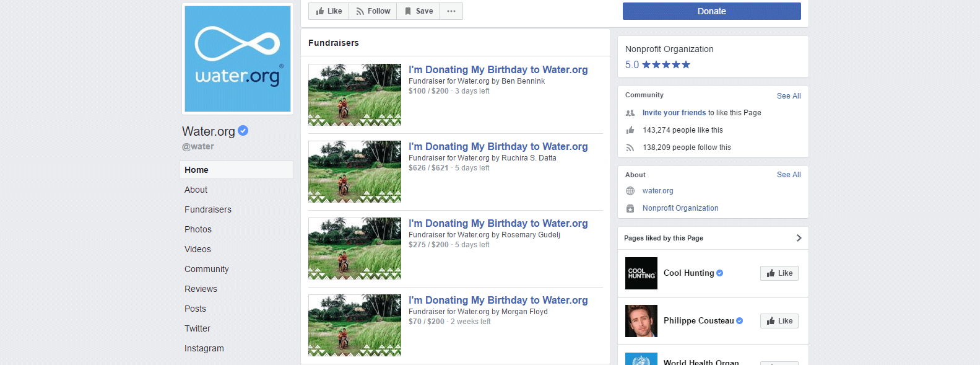Go to the About sidebar item
Viewport: 980px width, 365px height.
(x=196, y=190)
